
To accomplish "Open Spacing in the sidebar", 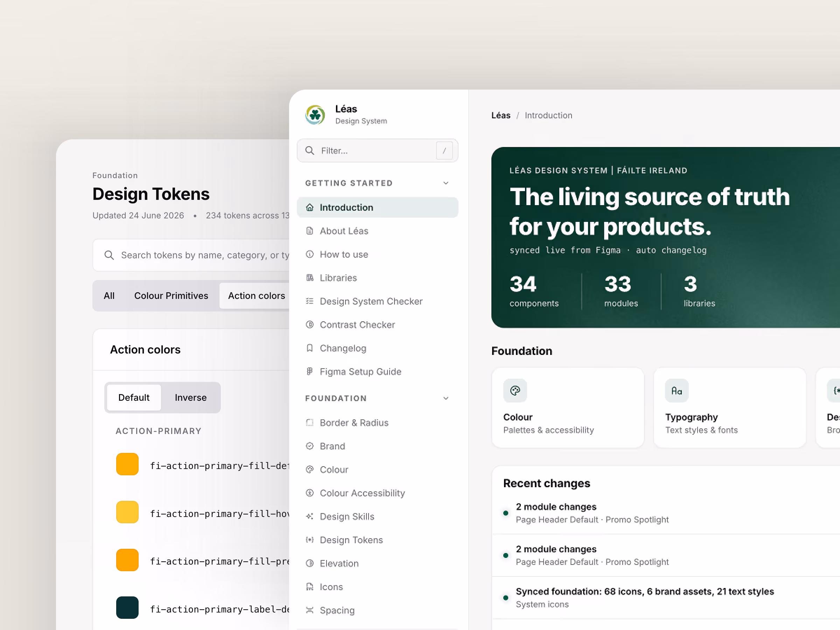I will click(x=377, y=610).
